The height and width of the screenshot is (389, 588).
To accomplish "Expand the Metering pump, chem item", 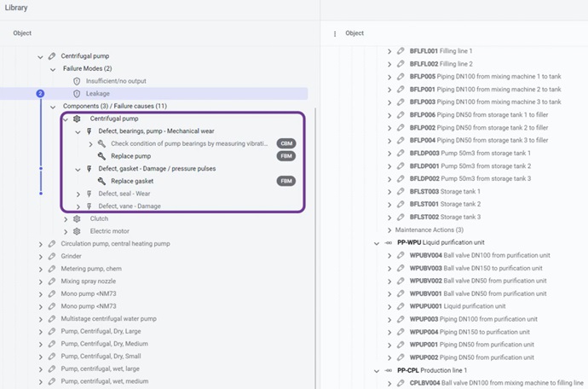I will click(x=40, y=269).
